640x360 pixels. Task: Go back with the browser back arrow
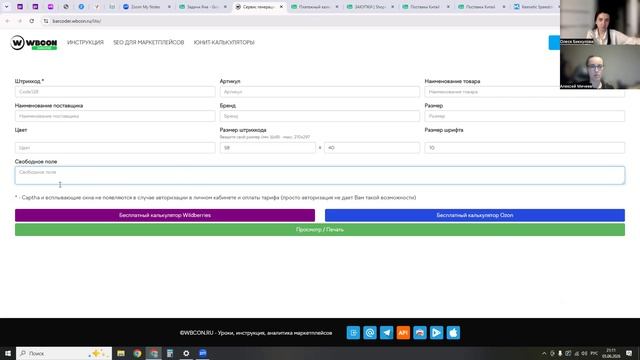(8, 21)
